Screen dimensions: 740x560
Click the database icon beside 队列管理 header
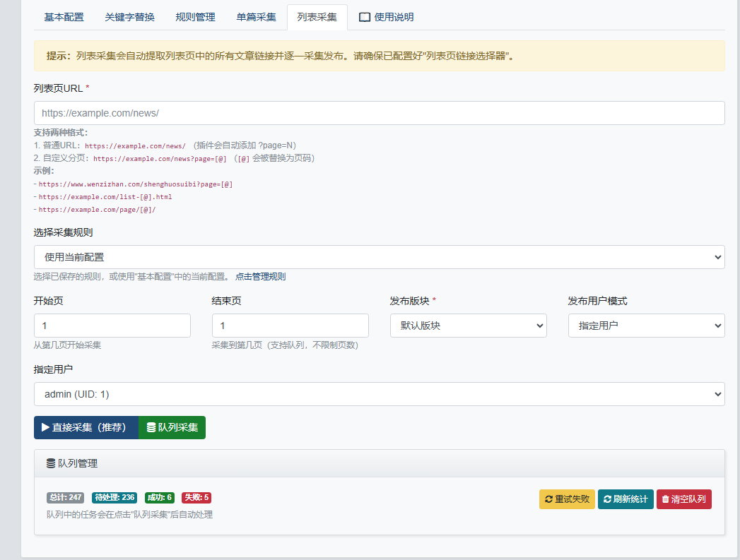[x=51, y=464]
